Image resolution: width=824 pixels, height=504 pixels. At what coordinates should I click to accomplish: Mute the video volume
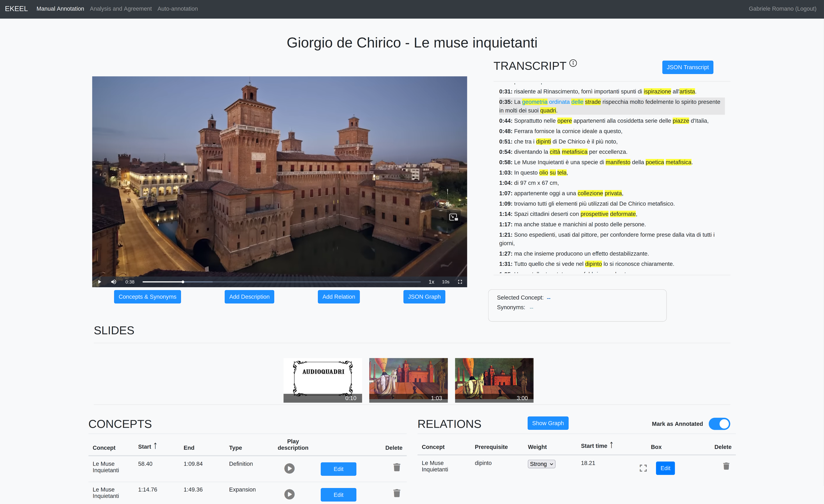(x=114, y=282)
